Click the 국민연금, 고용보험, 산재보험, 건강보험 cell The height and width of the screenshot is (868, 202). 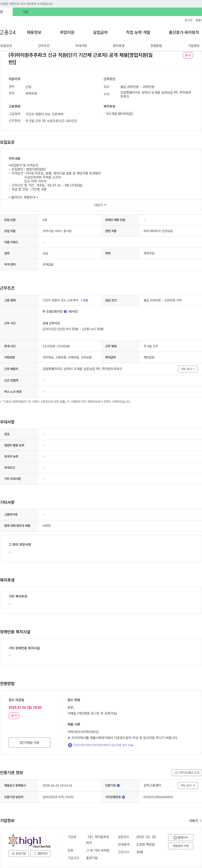[67, 357]
